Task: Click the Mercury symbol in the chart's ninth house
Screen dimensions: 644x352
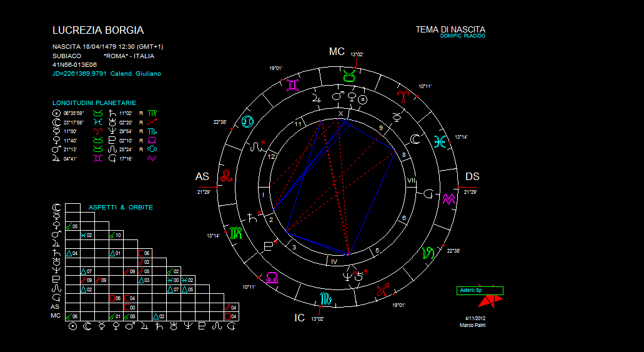Action: 397,118
